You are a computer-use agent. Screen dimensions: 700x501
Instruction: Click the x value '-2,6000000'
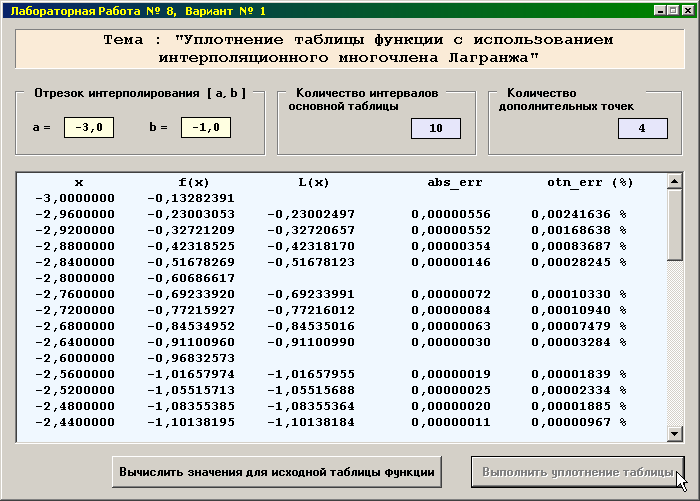point(75,359)
